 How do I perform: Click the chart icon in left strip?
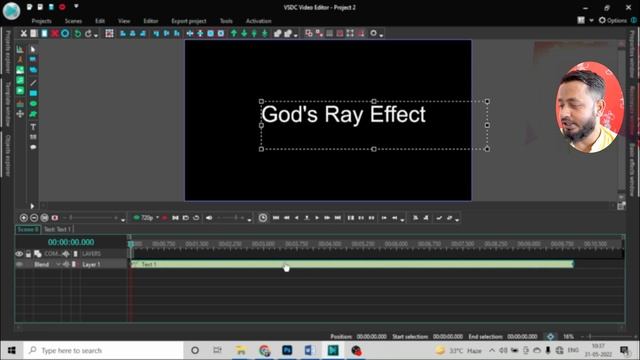click(x=20, y=49)
